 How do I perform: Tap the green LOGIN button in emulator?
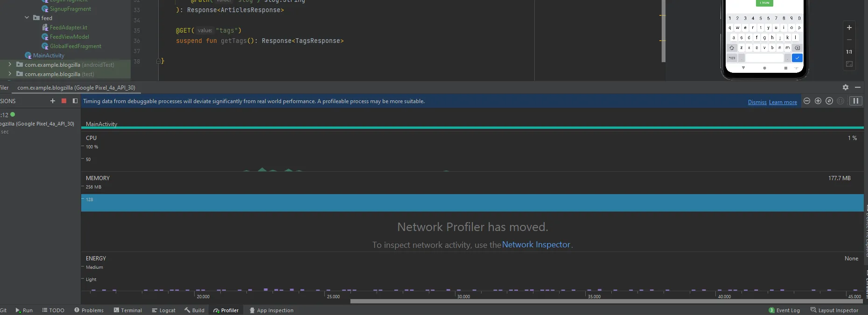[764, 3]
